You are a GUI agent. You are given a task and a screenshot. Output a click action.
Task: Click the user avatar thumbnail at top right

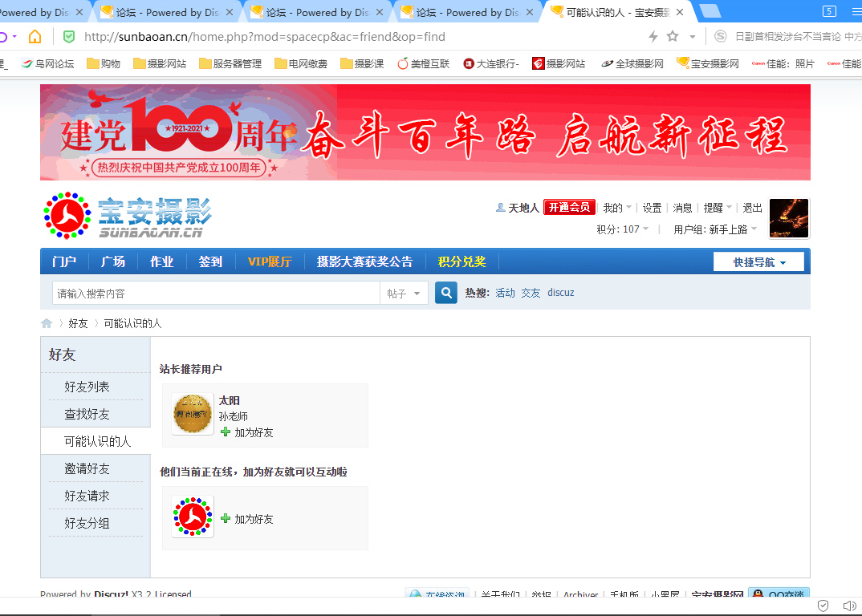coord(789,218)
